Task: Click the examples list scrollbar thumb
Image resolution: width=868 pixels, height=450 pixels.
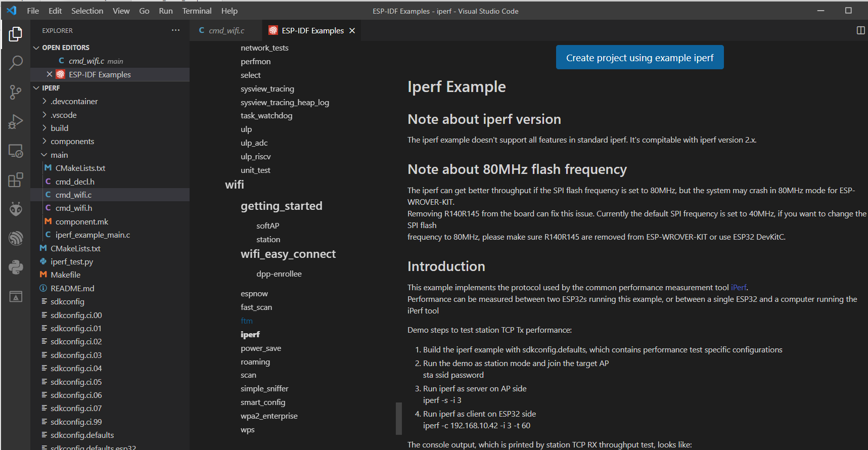Action: [x=398, y=418]
